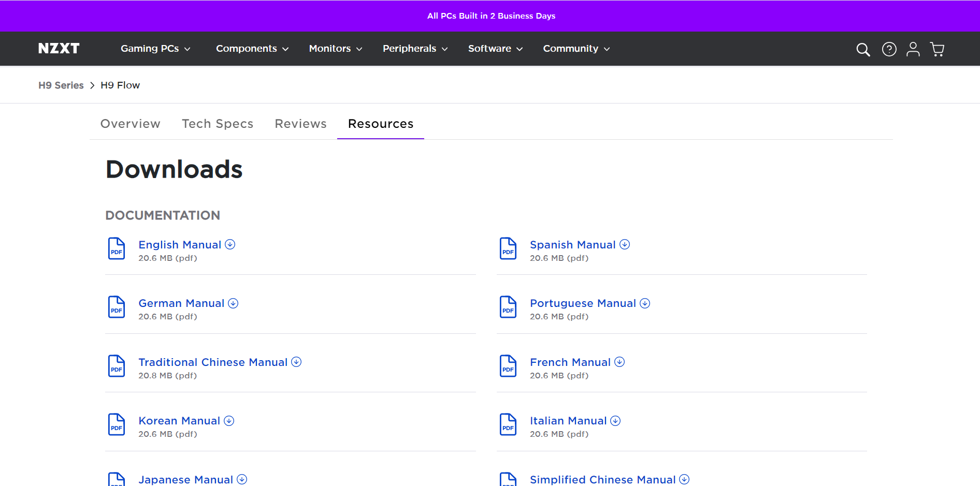Open the Portuguese Manual link
This screenshot has height=486, width=980.
pos(583,303)
